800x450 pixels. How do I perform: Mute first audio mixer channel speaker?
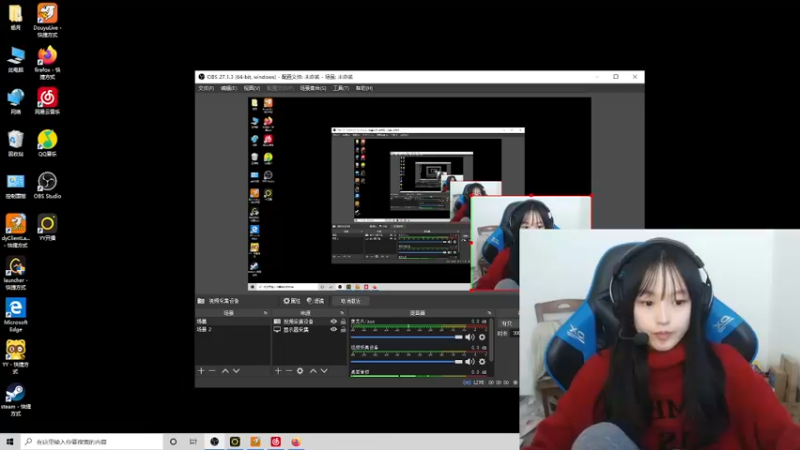[470, 337]
